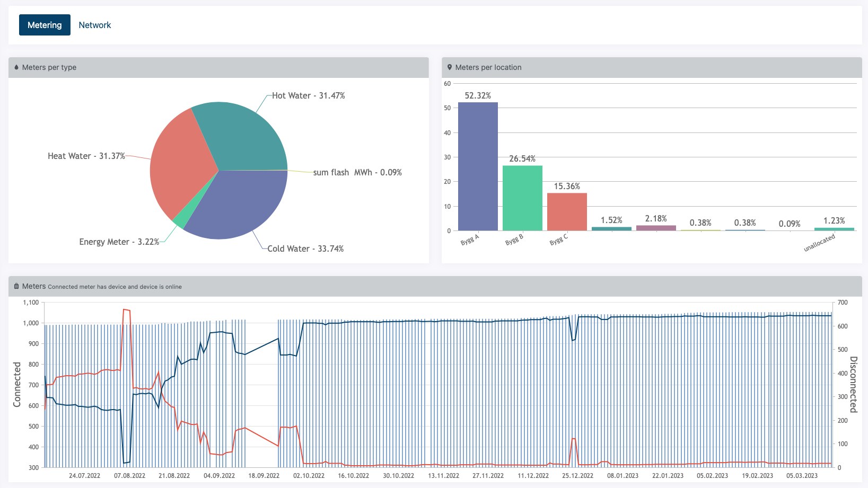Click the Cold Water - 33.74% label
This screenshot has height=488, width=868.
[x=305, y=249]
